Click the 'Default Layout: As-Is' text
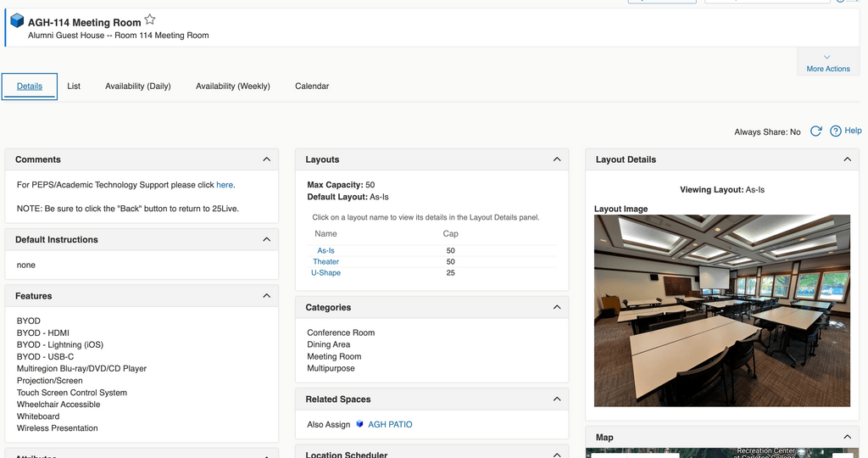 [x=348, y=197]
